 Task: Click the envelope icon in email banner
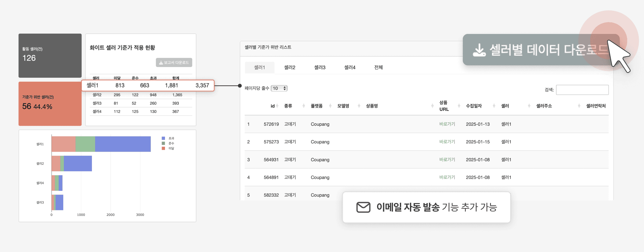(x=364, y=207)
